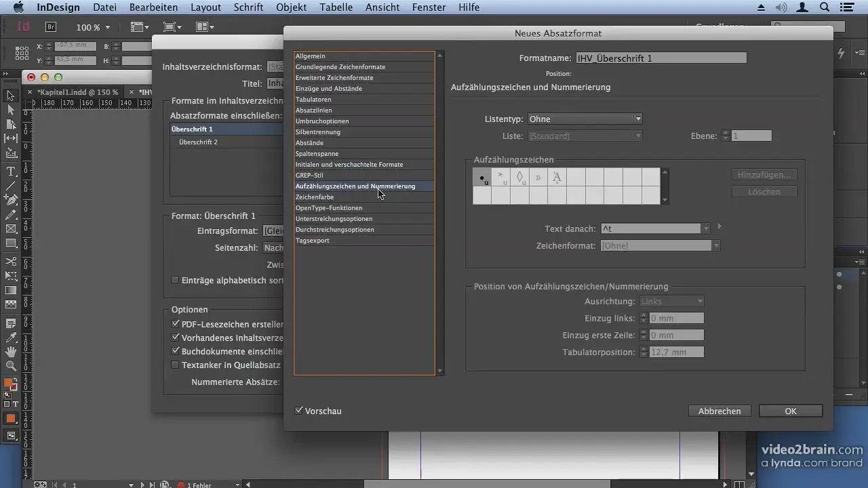868x488 pixels.
Task: Open the Eintragsformat dropdown
Action: (x=273, y=231)
